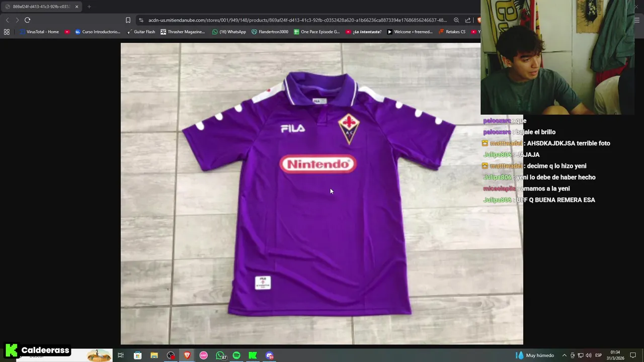This screenshot has height=362, width=644.
Task: Open the apps grid in bookmarks bar
Action: coord(7,32)
